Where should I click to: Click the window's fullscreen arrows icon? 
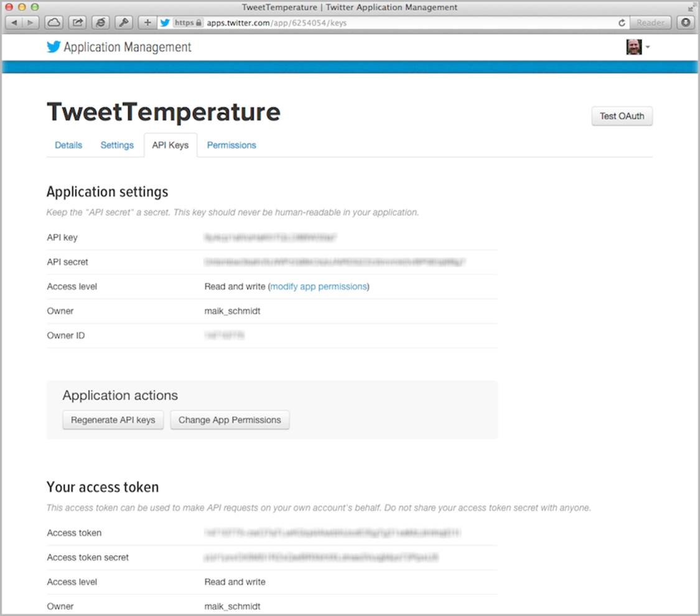coord(691,7)
